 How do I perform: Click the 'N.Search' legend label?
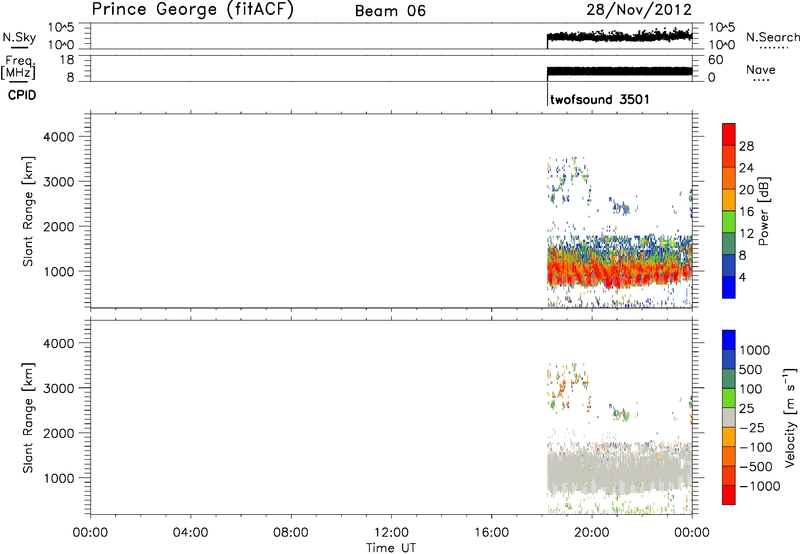(772, 37)
